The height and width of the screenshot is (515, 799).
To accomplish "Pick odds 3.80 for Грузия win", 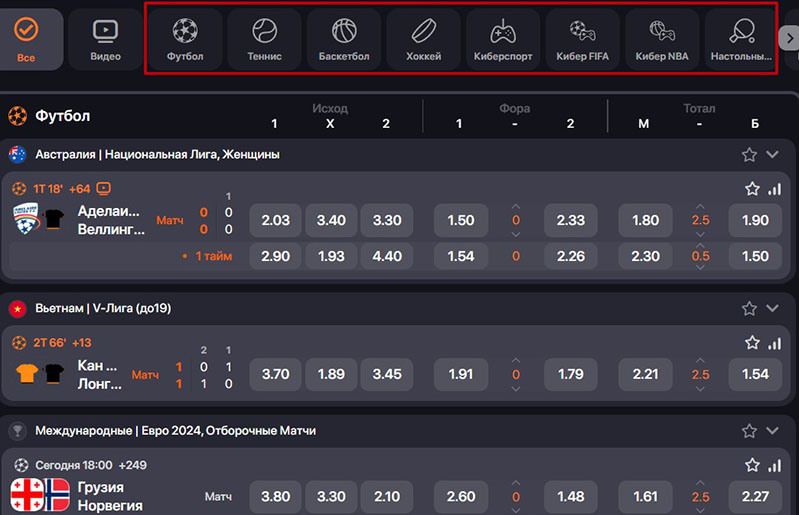I will click(x=275, y=496).
